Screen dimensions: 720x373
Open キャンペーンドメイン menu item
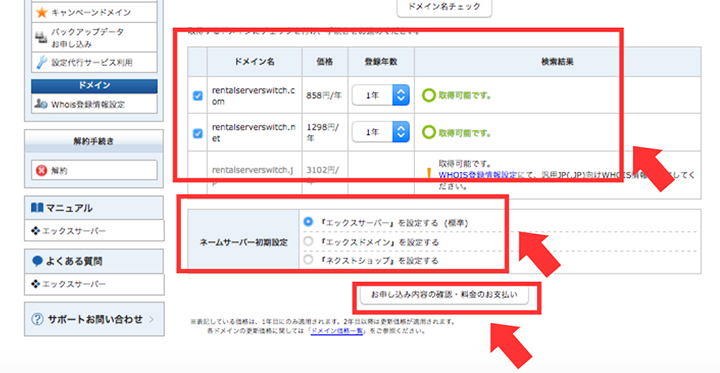coord(94,12)
